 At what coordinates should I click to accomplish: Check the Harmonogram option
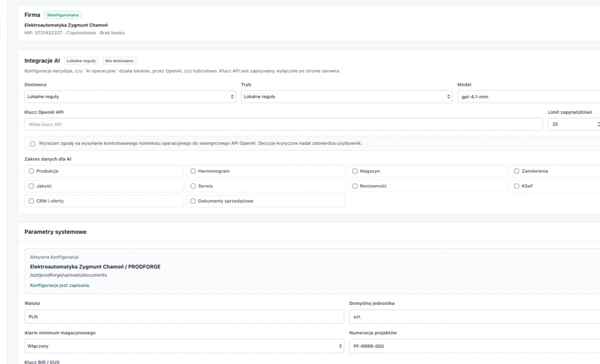click(x=193, y=171)
